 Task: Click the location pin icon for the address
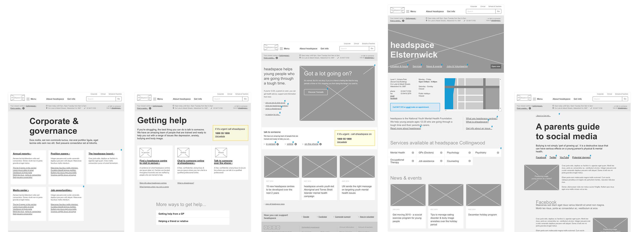[x=300, y=58]
